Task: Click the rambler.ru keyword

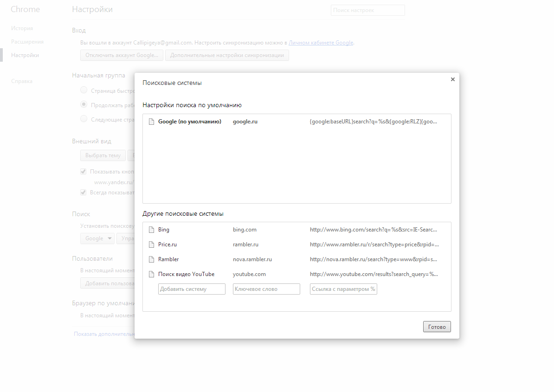Action: point(245,244)
